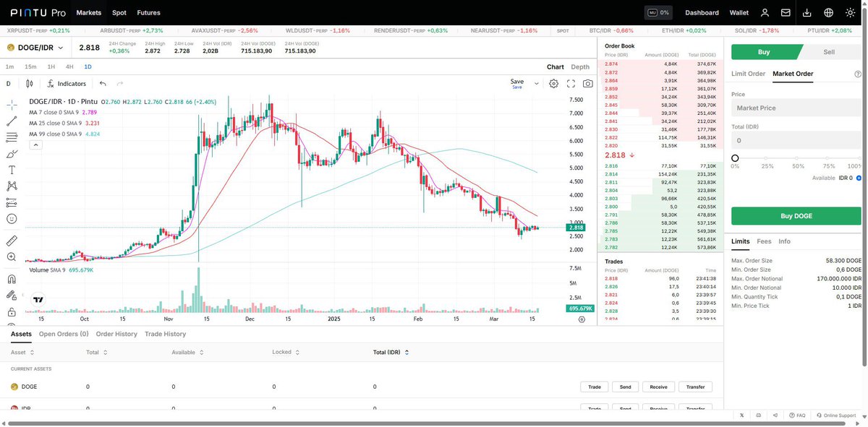
Task: Open the Dashboard link
Action: 702,12
